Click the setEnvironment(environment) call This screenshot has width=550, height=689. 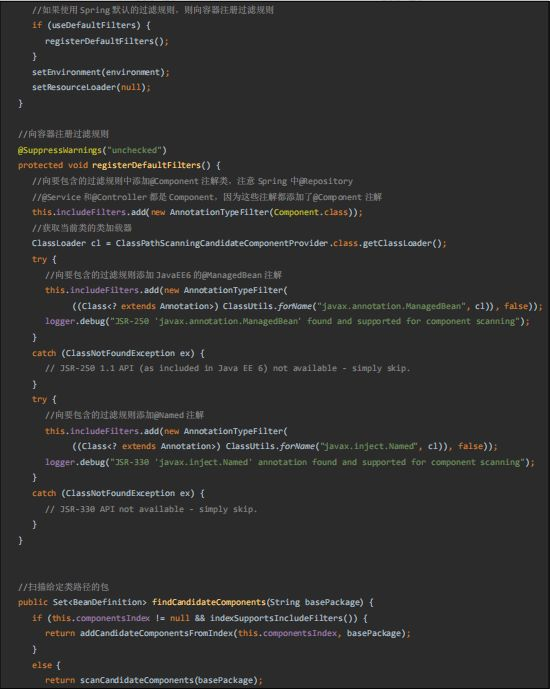(x=101, y=72)
